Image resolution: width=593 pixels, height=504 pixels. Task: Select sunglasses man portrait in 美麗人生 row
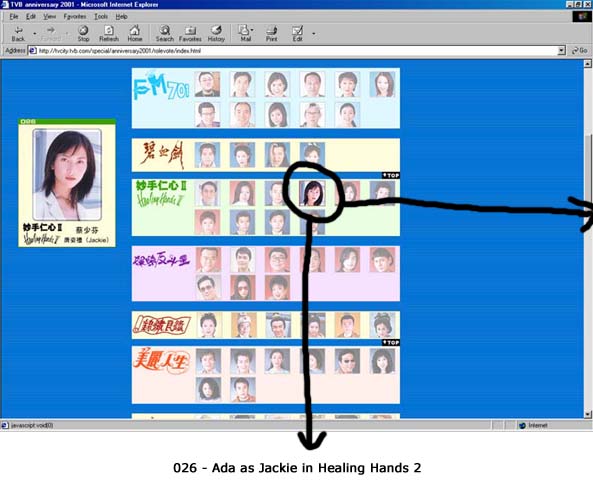coord(347,361)
